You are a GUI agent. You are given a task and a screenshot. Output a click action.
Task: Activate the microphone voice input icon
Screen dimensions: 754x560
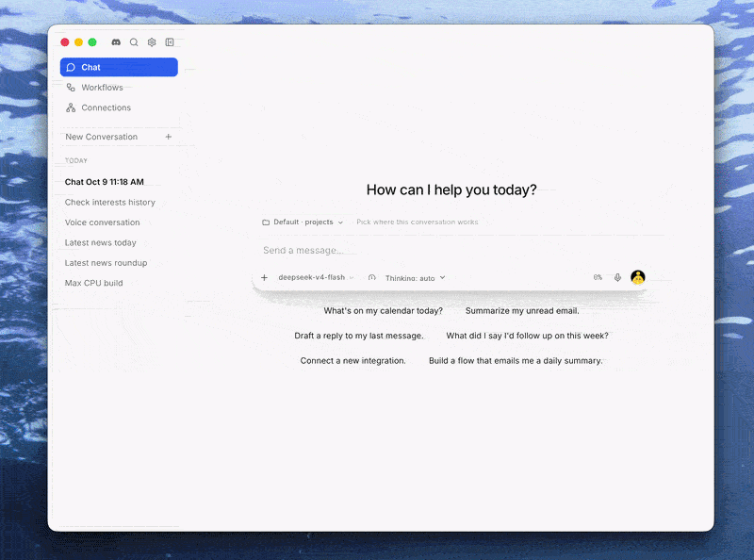click(618, 277)
